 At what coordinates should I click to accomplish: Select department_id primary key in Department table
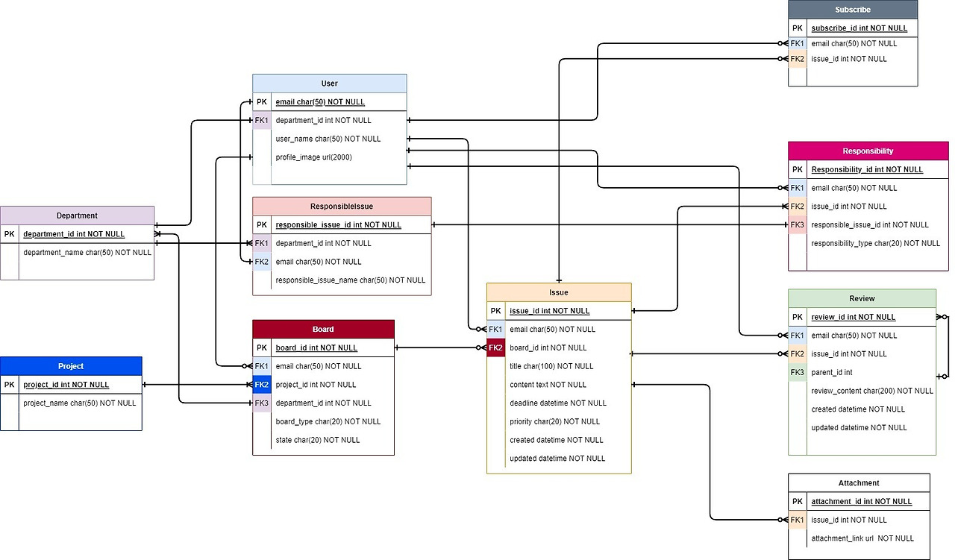click(77, 234)
